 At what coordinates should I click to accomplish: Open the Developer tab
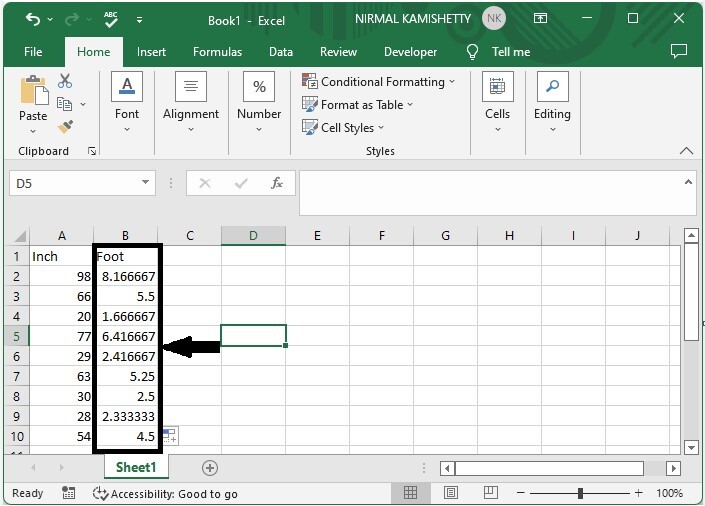point(410,52)
